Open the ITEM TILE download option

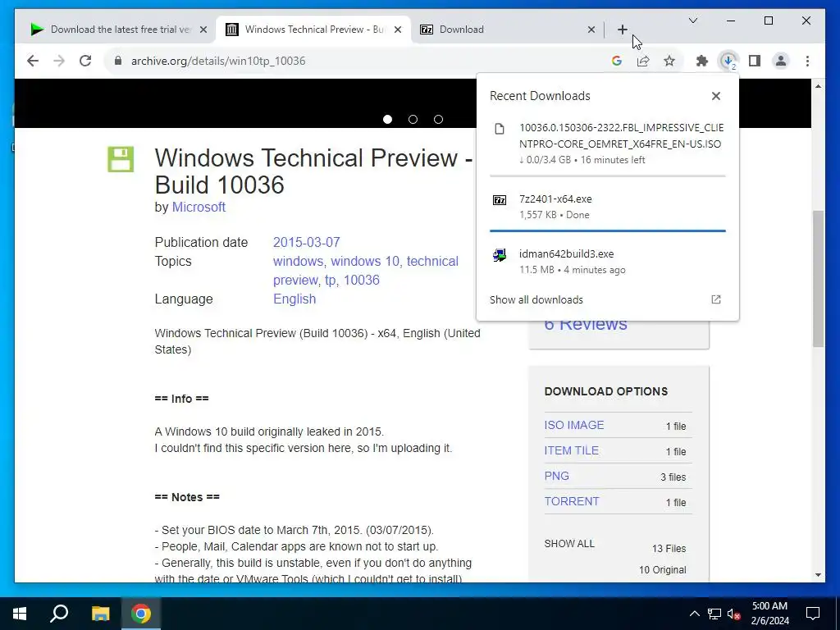click(572, 450)
